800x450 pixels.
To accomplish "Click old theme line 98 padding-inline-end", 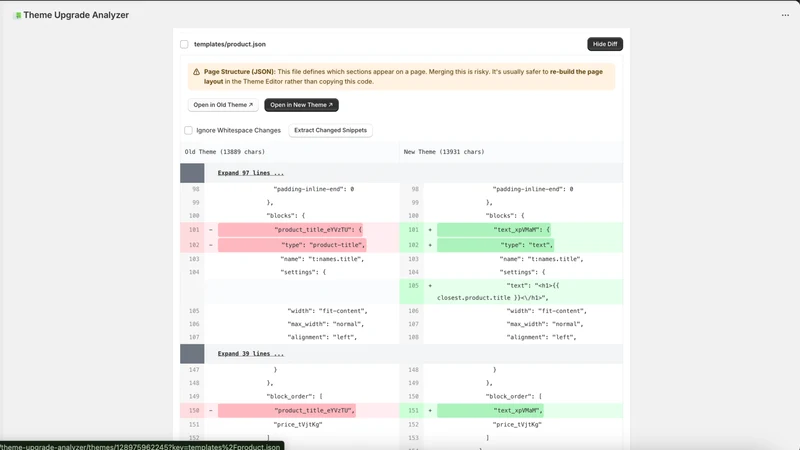I will point(313,189).
